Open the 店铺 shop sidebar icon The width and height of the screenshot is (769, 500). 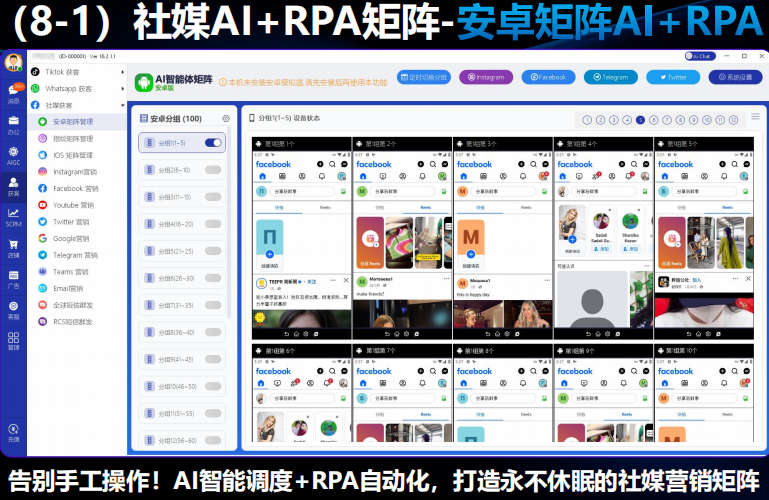coord(14,248)
